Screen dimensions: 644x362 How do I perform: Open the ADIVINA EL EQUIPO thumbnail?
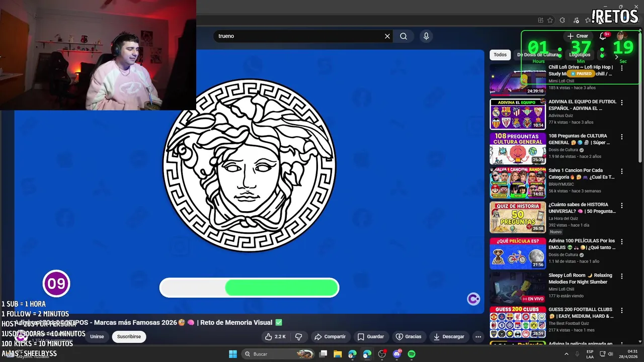(x=518, y=114)
